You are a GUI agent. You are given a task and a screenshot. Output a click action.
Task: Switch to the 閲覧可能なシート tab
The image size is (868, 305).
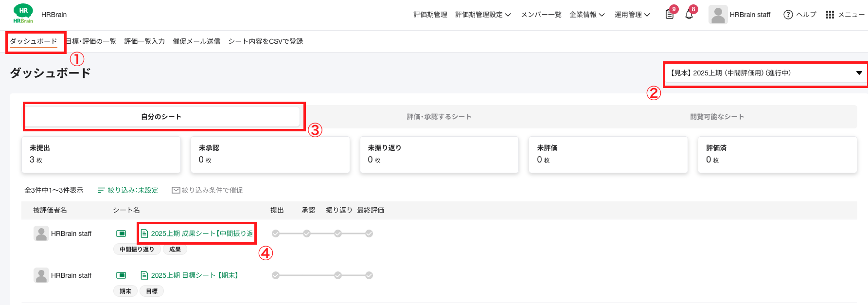(717, 116)
